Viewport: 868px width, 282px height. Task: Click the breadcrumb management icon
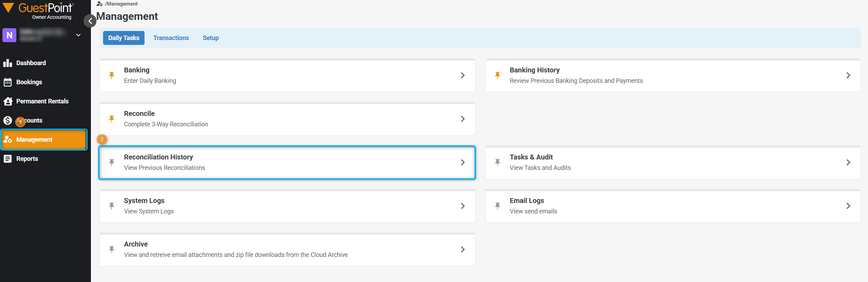point(100,4)
